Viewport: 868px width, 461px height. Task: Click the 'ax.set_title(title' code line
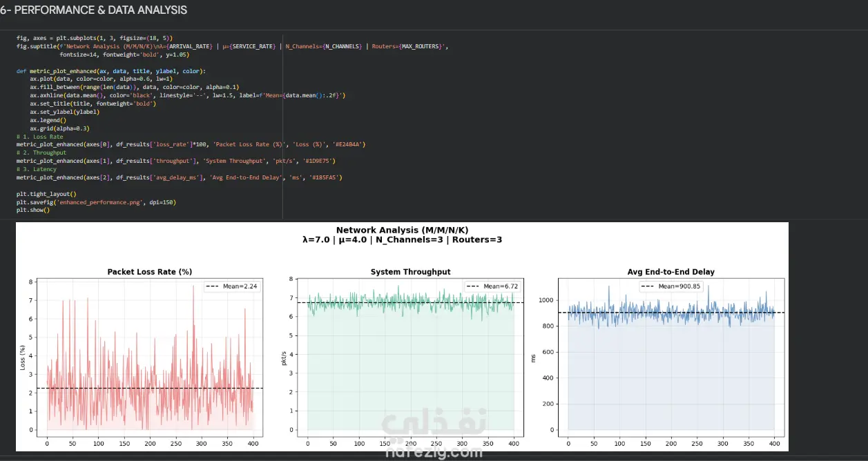coord(93,104)
